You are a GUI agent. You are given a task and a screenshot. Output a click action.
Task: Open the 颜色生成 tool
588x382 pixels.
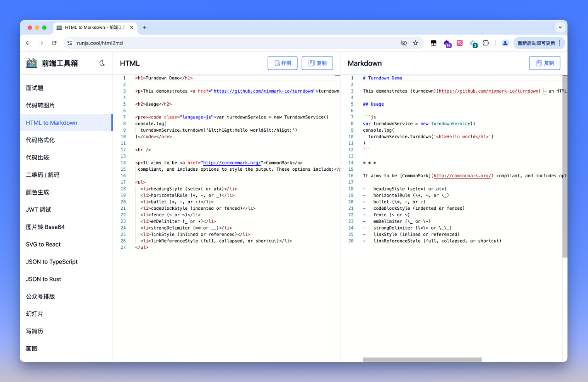tap(66, 192)
